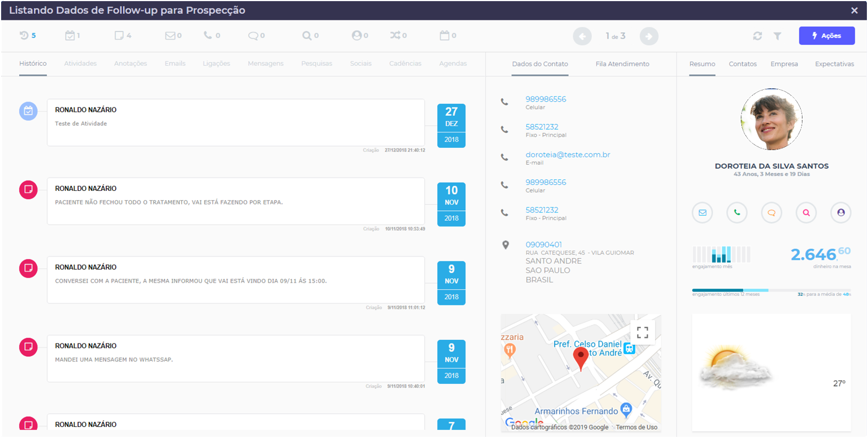Click the 27 DEZ 2018 date badge
This screenshot has height=438, width=868.
pyautogui.click(x=452, y=126)
